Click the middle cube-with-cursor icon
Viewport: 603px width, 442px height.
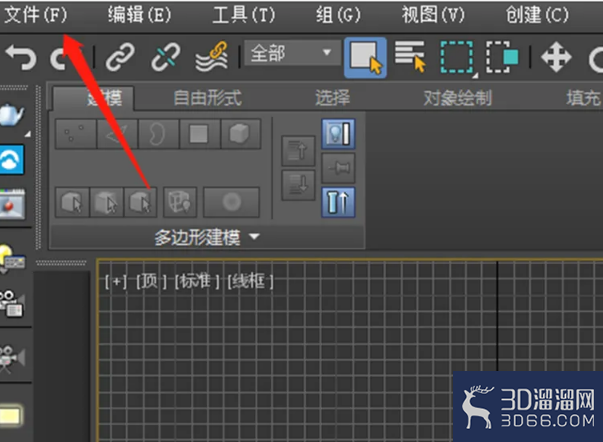(x=107, y=202)
